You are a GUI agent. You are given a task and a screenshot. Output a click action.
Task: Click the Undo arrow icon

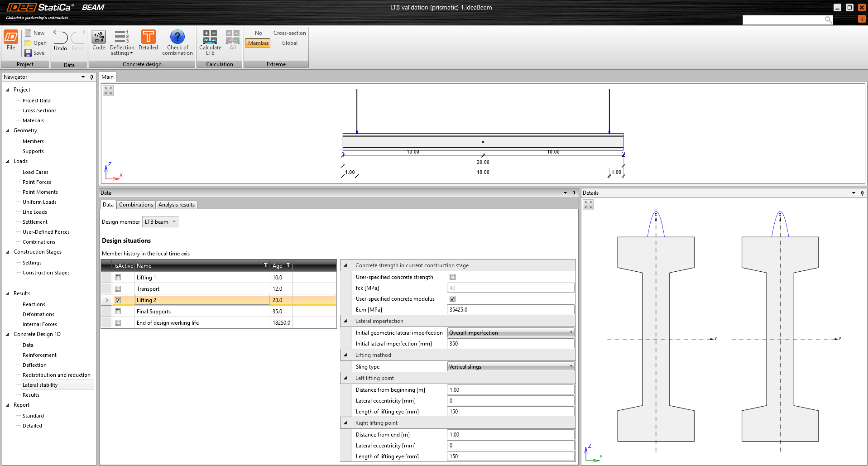click(60, 38)
